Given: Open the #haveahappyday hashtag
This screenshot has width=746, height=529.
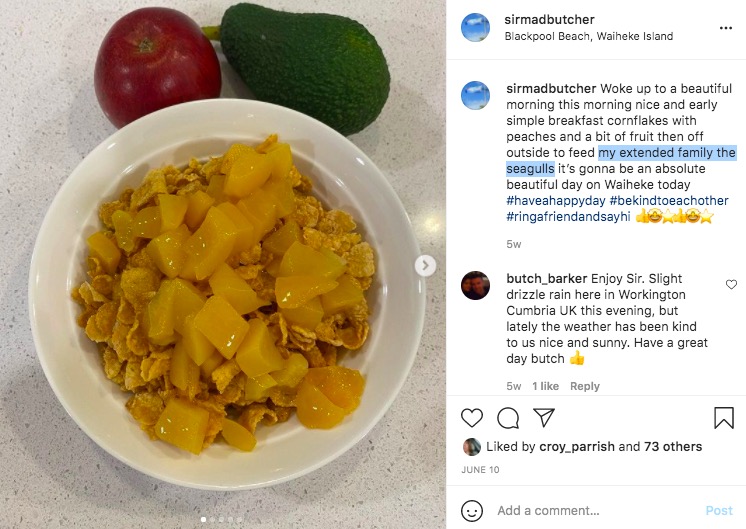Looking at the screenshot, I should click(x=555, y=200).
